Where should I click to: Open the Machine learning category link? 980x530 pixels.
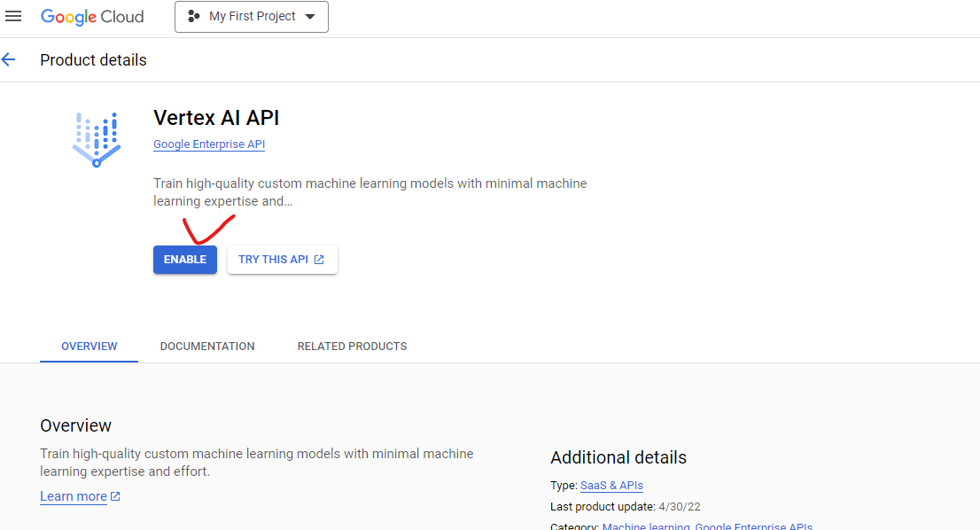coord(646,526)
